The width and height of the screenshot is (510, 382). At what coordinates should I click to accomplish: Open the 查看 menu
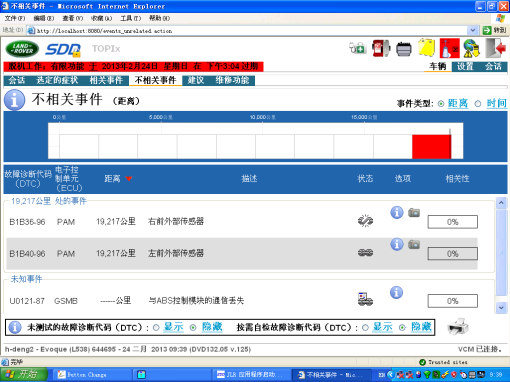tap(73, 18)
